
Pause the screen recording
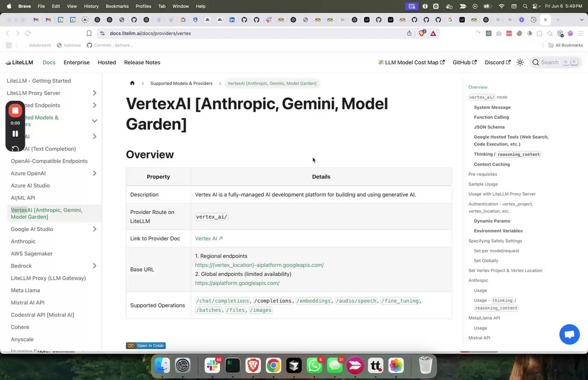click(x=15, y=134)
